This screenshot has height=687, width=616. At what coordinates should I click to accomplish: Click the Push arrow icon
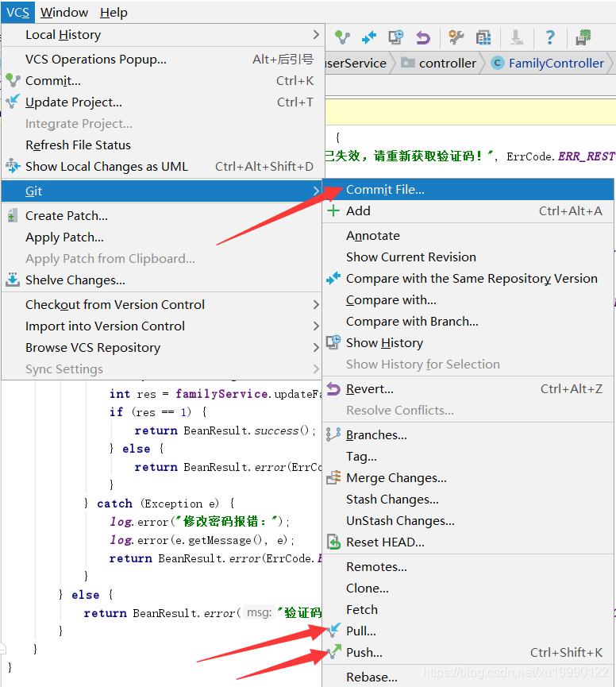point(334,651)
